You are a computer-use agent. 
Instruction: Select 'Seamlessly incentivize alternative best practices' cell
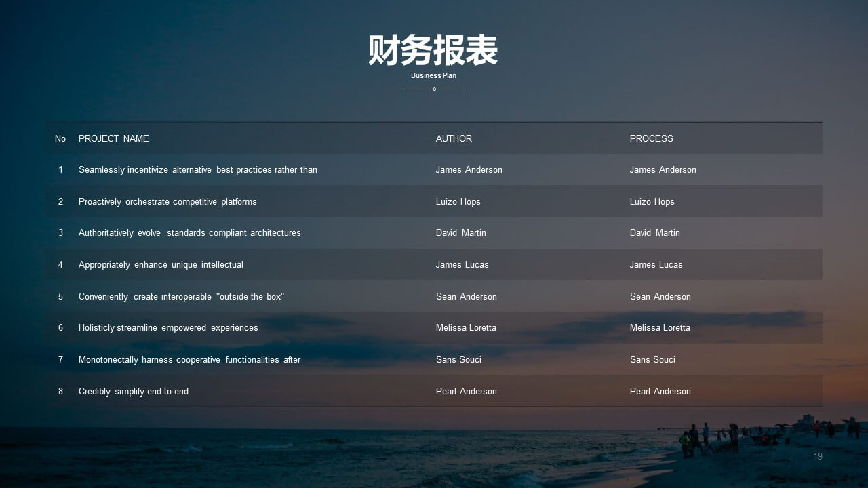click(198, 170)
